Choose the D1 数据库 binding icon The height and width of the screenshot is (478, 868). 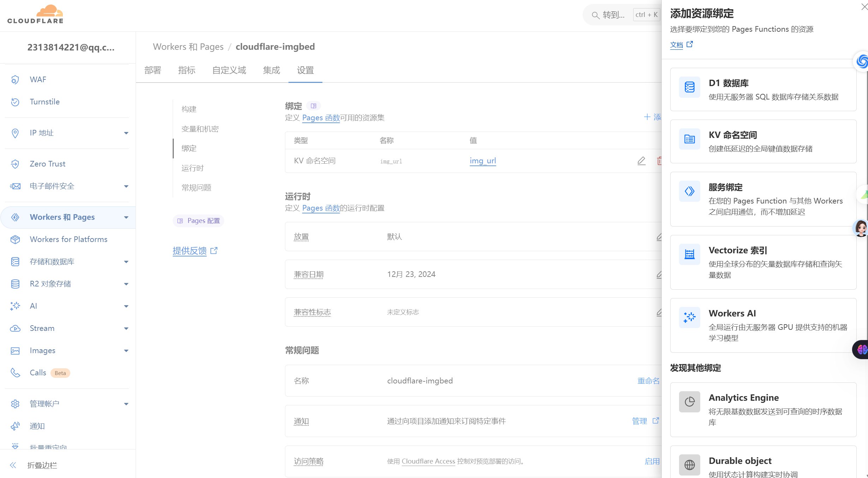(x=689, y=87)
